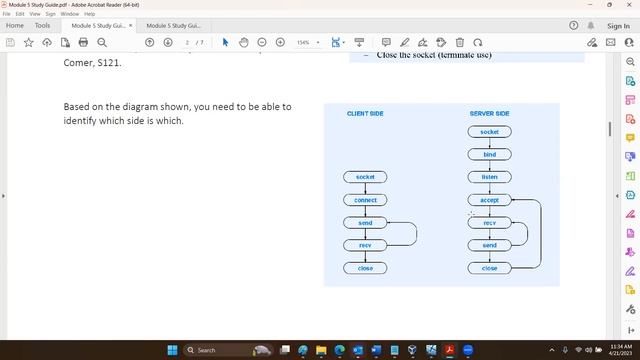Open the yellow Comment tool in right pane
The height and width of the screenshot is (360, 640).
pyautogui.click(x=630, y=138)
